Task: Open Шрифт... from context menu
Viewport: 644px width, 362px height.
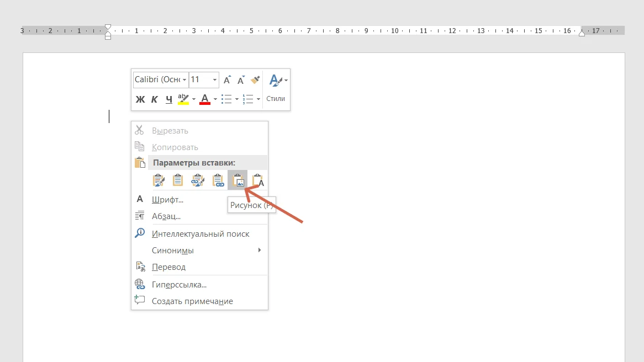Action: pos(167,200)
